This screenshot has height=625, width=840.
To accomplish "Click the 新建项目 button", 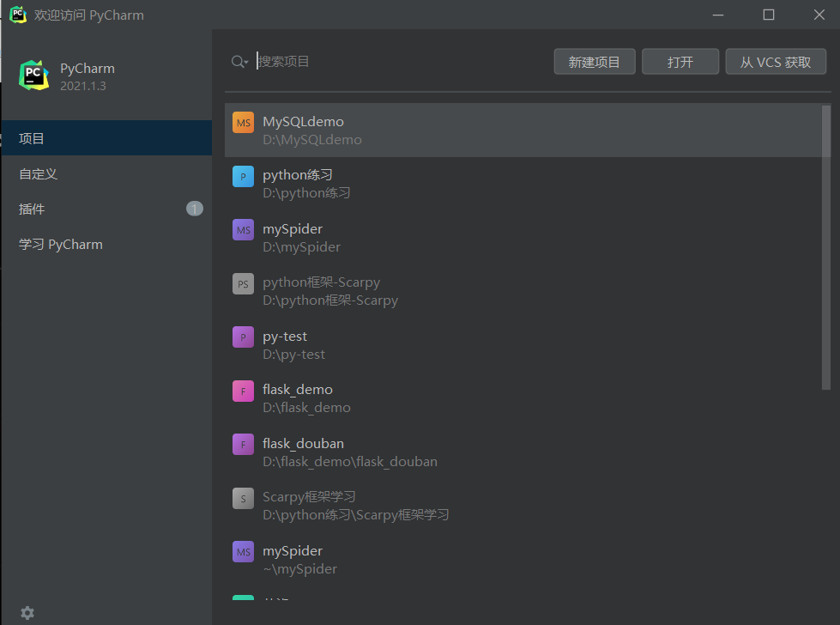I will (x=595, y=62).
